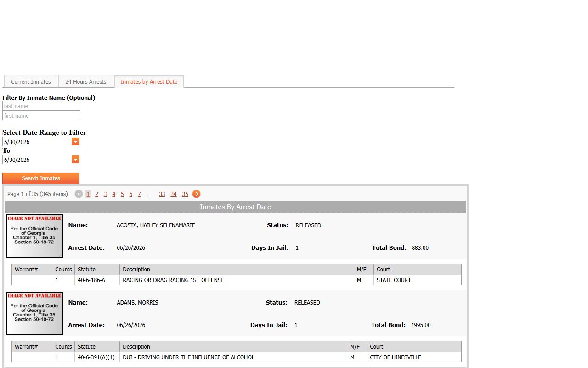Switch to 24 Hours Arrests tab
Image resolution: width=588 pixels, height=368 pixels.
coord(85,81)
